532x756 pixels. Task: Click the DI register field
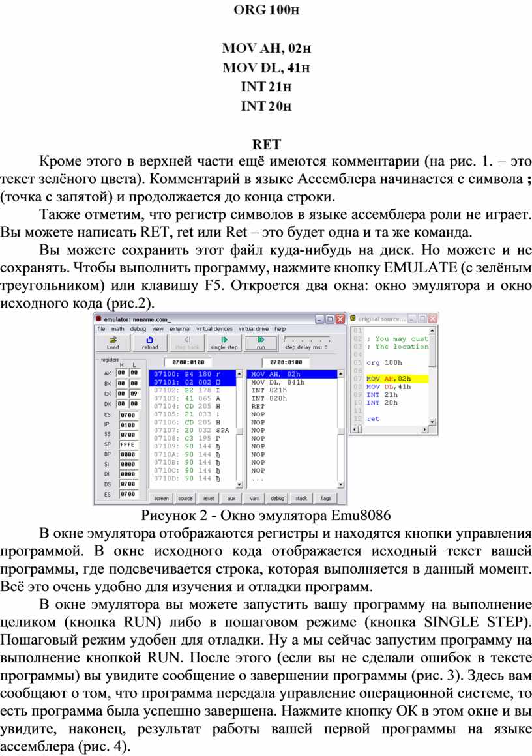coord(128,474)
